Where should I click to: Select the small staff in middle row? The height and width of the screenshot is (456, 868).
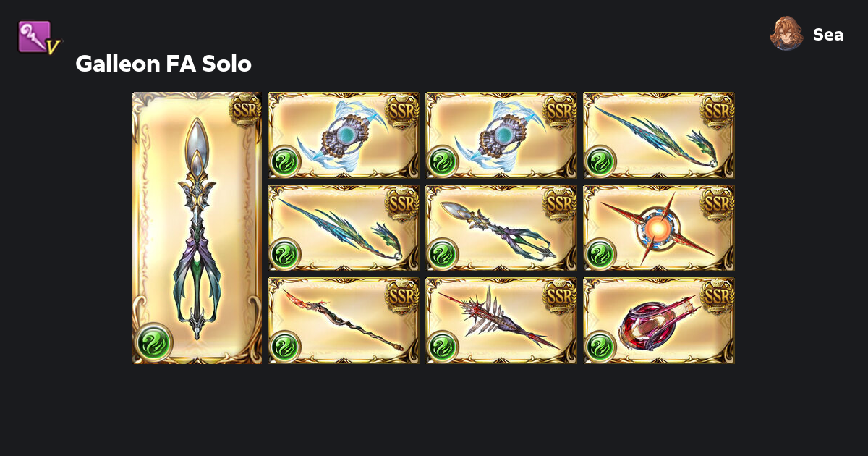501,228
